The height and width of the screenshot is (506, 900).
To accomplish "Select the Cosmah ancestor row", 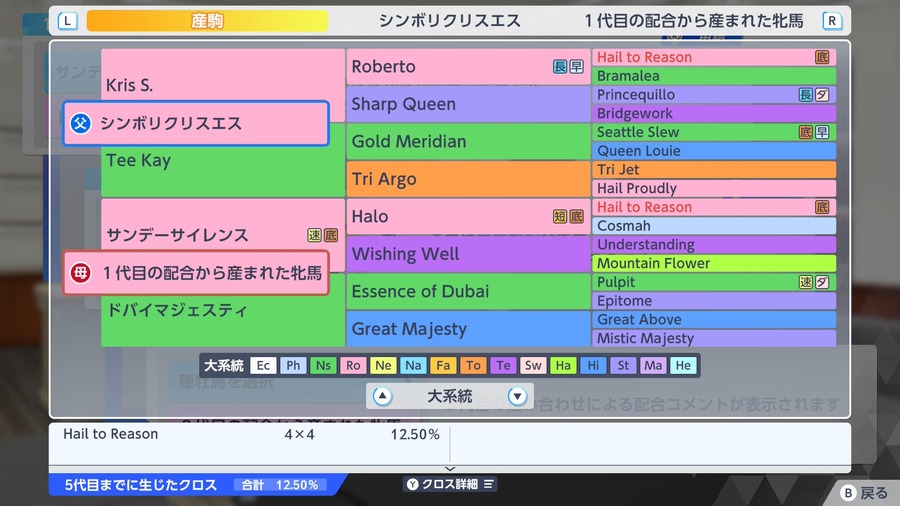I will click(x=714, y=225).
